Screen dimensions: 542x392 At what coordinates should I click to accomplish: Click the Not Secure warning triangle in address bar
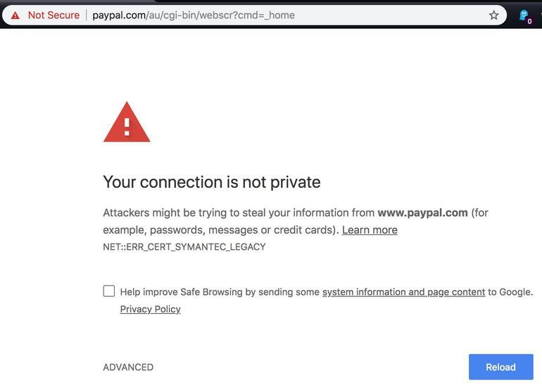coord(15,15)
